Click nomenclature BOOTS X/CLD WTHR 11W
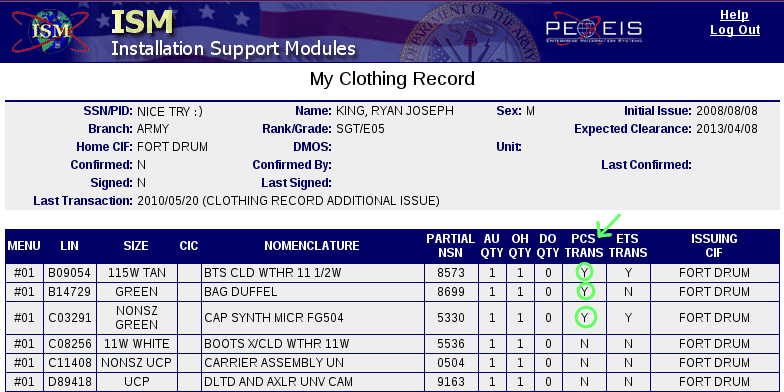 pyautogui.click(x=276, y=344)
